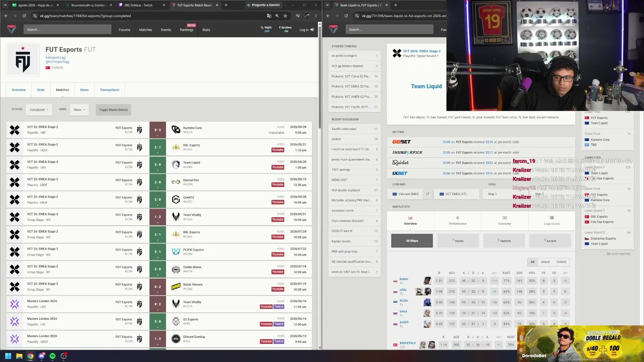This screenshot has height=362, width=644.
Task: Click Toggle Match Details button
Action: (x=113, y=110)
